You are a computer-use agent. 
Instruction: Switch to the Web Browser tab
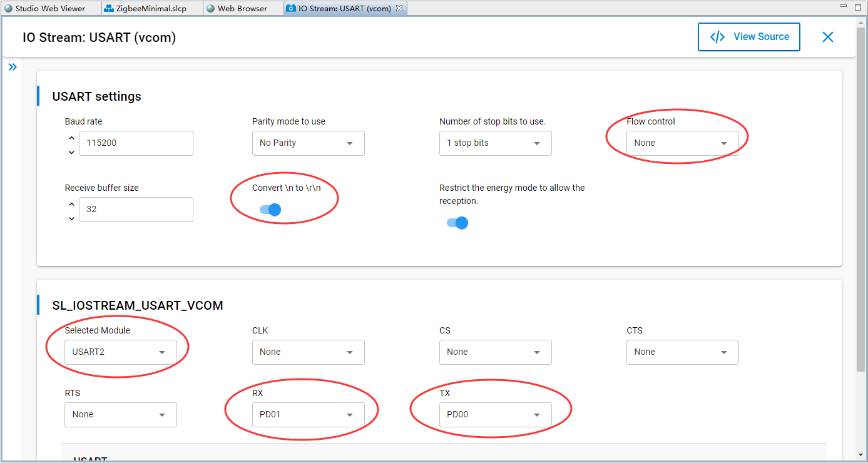242,8
